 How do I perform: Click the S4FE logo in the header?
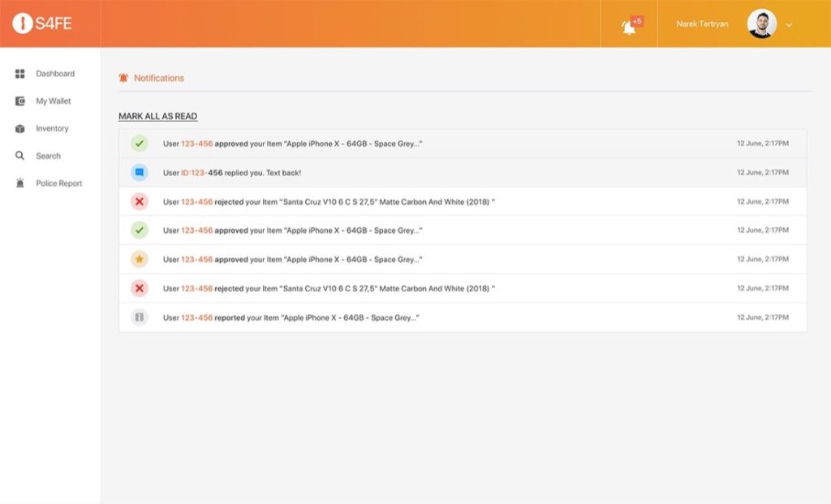point(42,24)
